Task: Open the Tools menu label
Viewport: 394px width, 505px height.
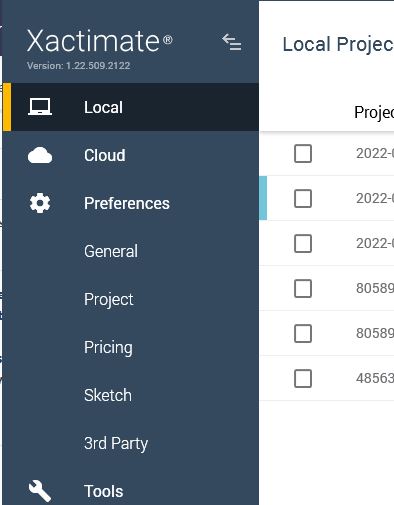Action: point(104,491)
